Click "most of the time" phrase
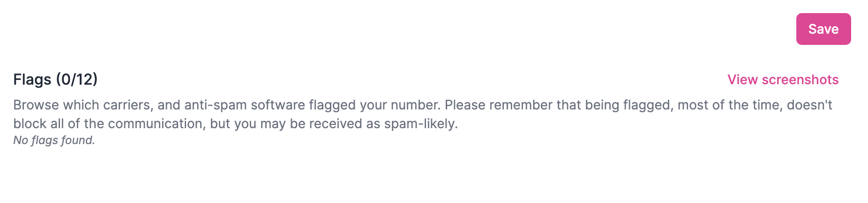The width and height of the screenshot is (868, 203). pyautogui.click(x=729, y=105)
